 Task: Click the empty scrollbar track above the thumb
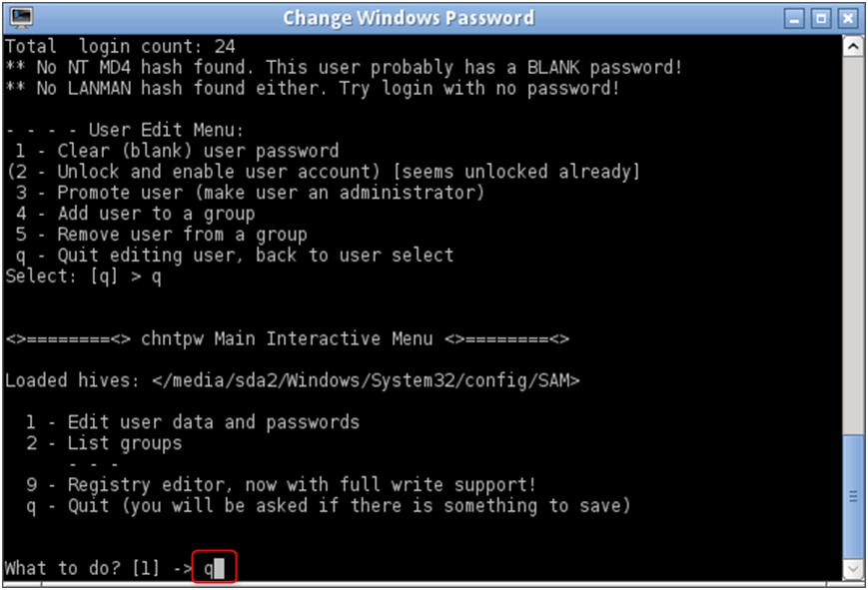point(853,240)
